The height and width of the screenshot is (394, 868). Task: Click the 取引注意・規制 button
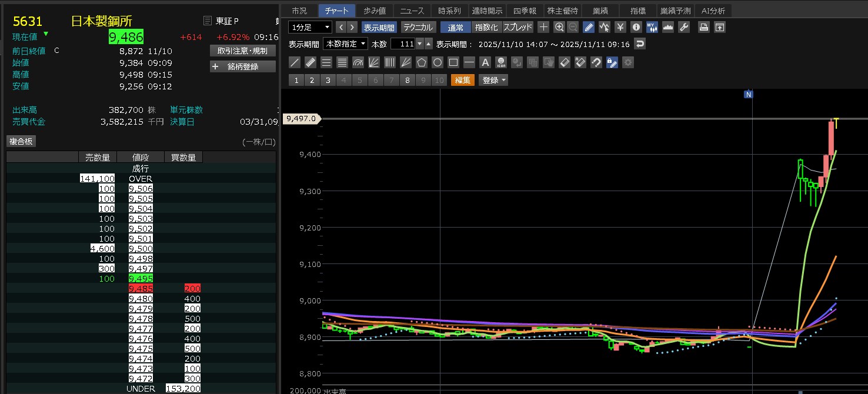click(242, 51)
